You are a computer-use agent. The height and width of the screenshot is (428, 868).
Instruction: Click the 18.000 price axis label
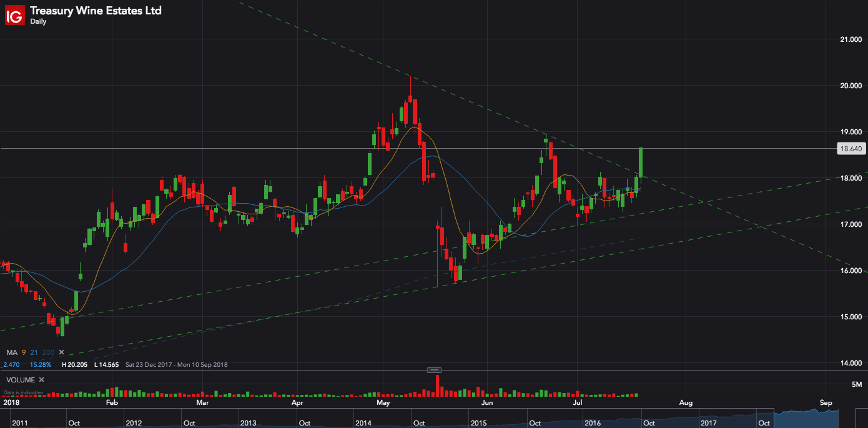point(851,178)
